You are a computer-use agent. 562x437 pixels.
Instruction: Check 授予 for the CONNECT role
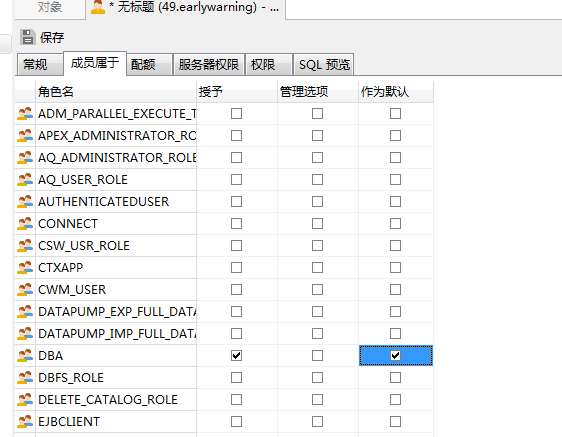click(236, 224)
